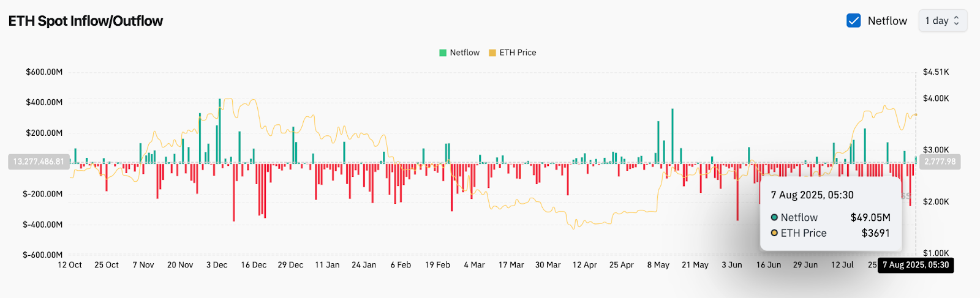Click the $49.05M Netflow value in tooltip
This screenshot has width=980, height=298.
click(870, 217)
